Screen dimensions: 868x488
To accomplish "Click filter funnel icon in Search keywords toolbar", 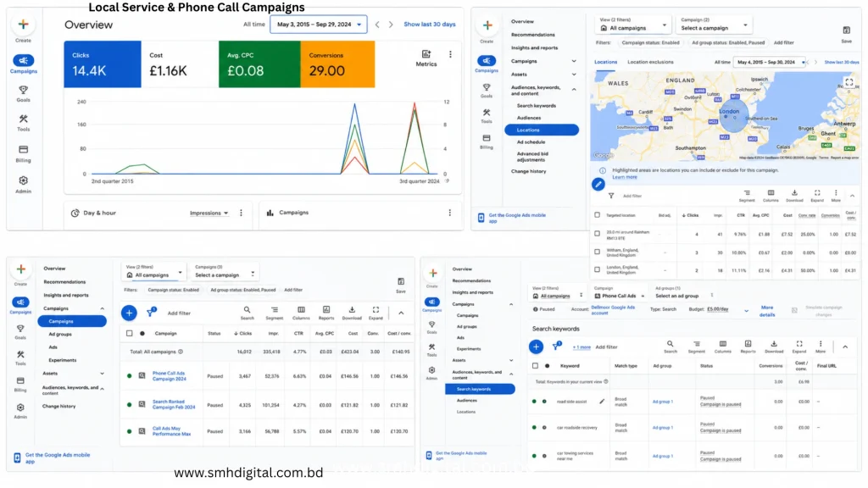I will coord(556,347).
